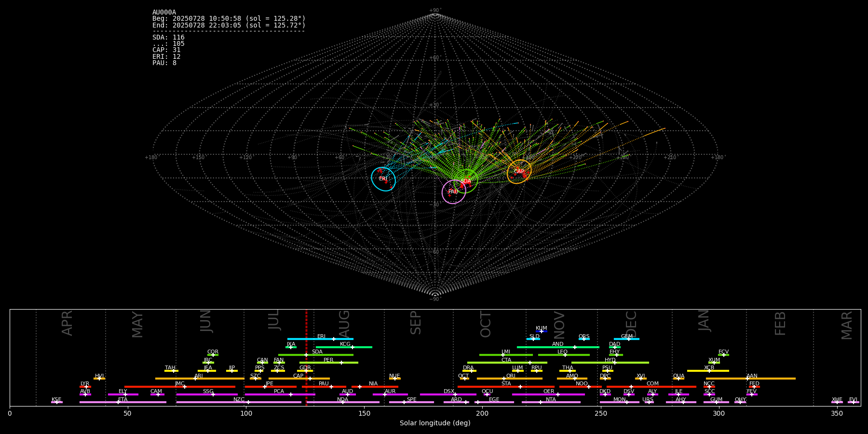
Task: Click the CTA shower label in timeline
Action: tap(506, 360)
